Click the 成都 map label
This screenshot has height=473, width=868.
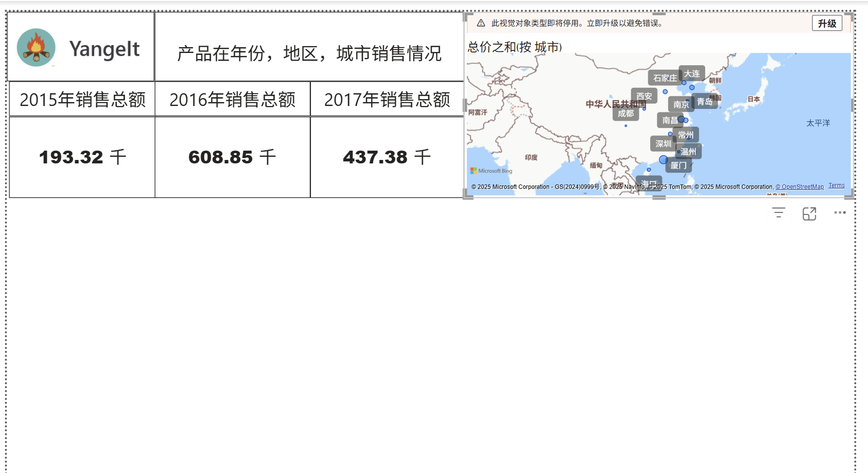click(x=625, y=113)
